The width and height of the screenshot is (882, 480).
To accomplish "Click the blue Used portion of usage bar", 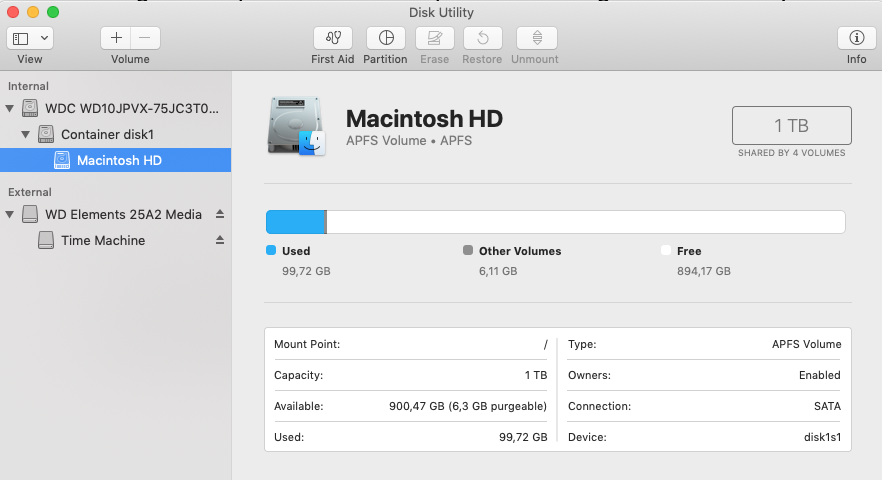I will click(x=295, y=222).
